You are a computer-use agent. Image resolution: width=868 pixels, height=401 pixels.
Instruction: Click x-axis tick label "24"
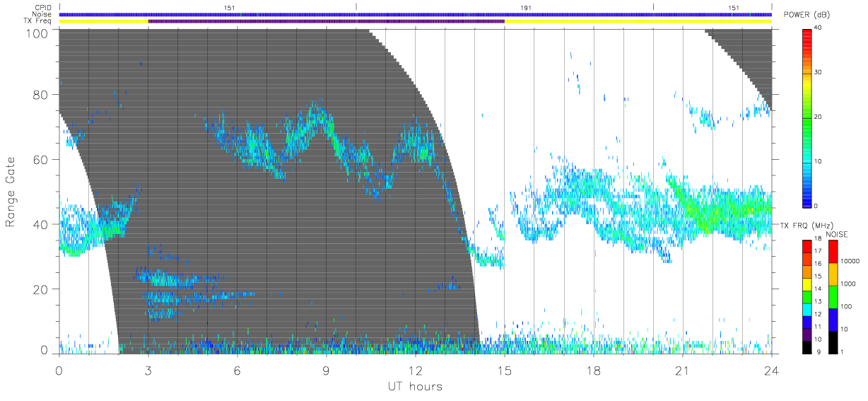[x=772, y=370]
